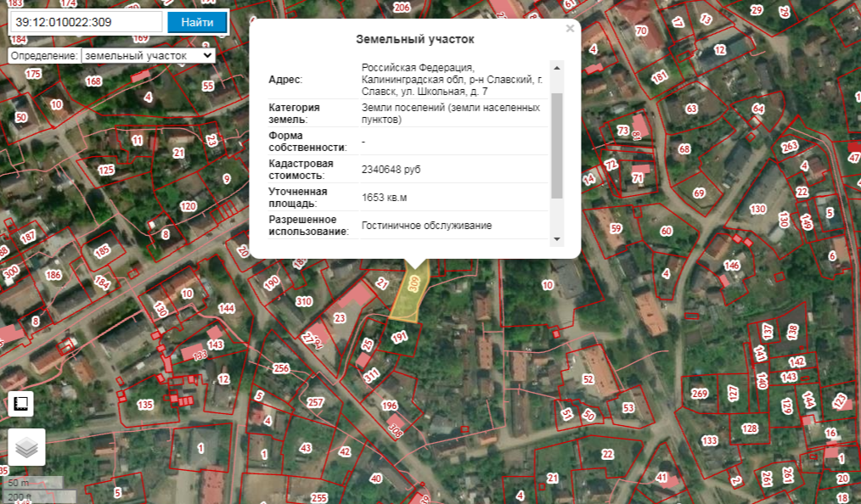This screenshot has width=861, height=504.
Task: Pick parcel 135 on the map
Action: 145,405
